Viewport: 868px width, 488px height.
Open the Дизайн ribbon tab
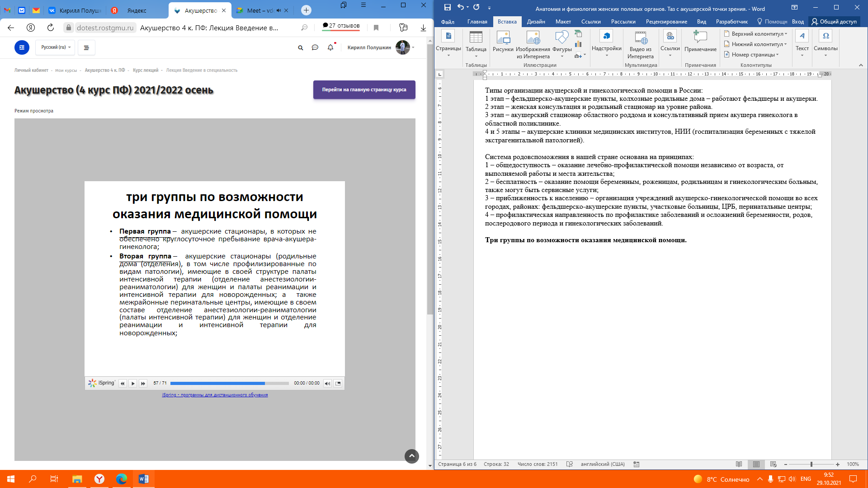(x=536, y=22)
